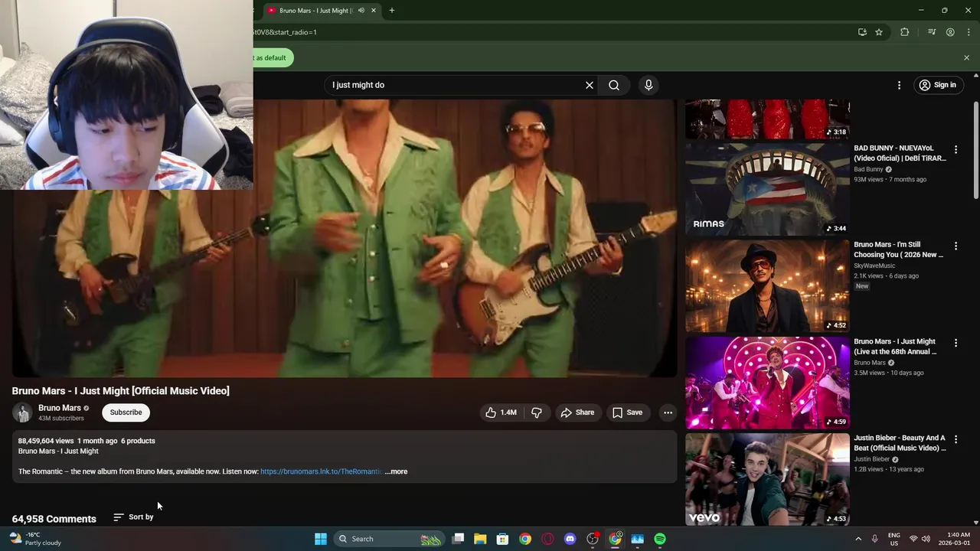Screen dimensions: 980x551
Task: Open Bruno Mars channel name link
Action: click(x=60, y=408)
